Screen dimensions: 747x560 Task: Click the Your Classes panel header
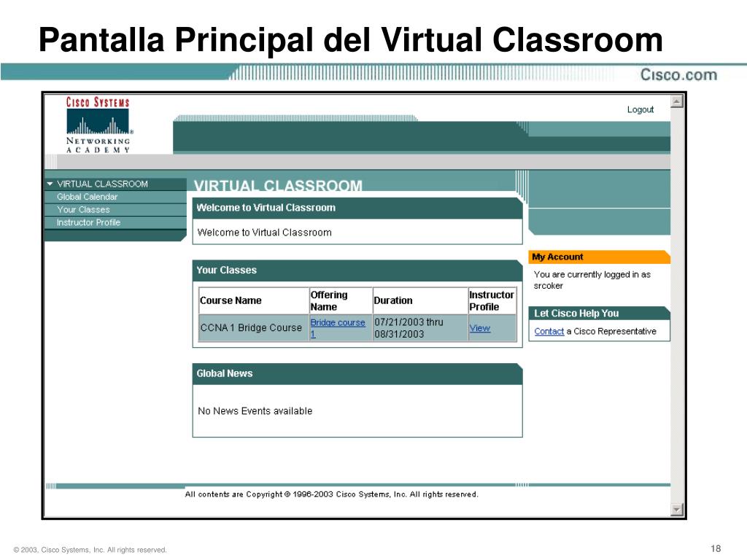tap(357, 270)
